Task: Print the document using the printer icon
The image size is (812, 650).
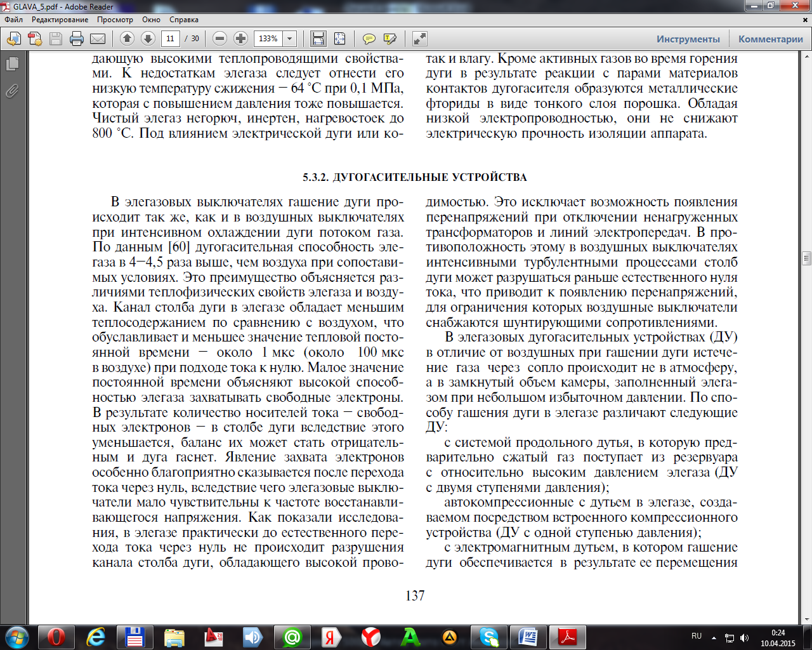Action: click(x=77, y=39)
